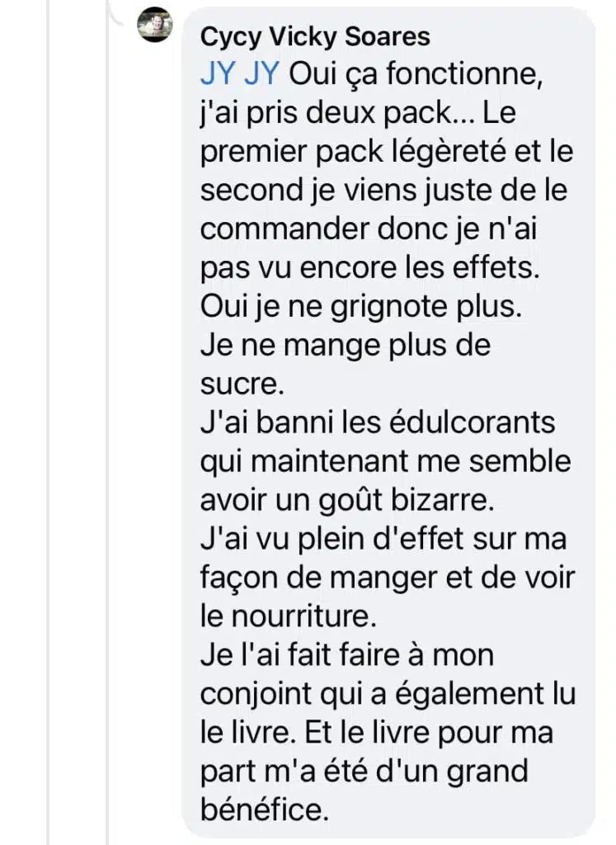Click the line 'J'ai banni les édulcorants'
Image resolution: width=616 pixels, height=845 pixels.
pos(378,422)
